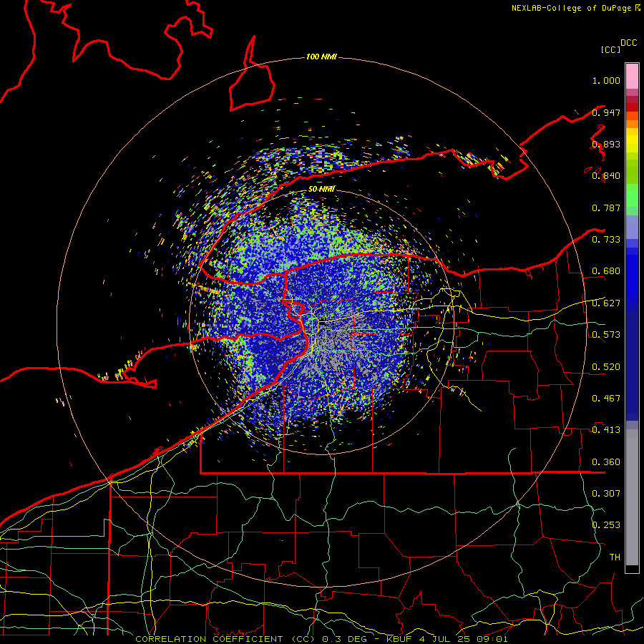Click the 0.787 scale value
The width and height of the screenshot is (644, 644).
(x=606, y=208)
